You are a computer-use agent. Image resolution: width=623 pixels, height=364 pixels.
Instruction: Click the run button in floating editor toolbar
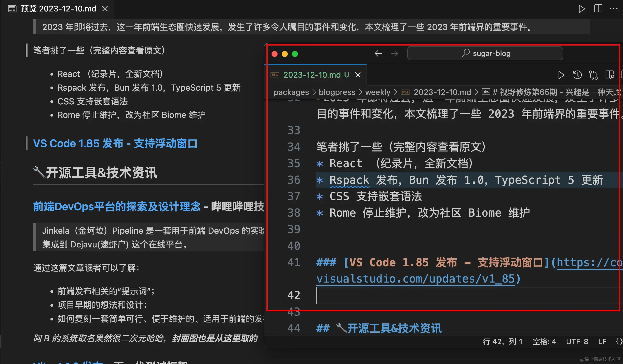pyautogui.click(x=561, y=75)
